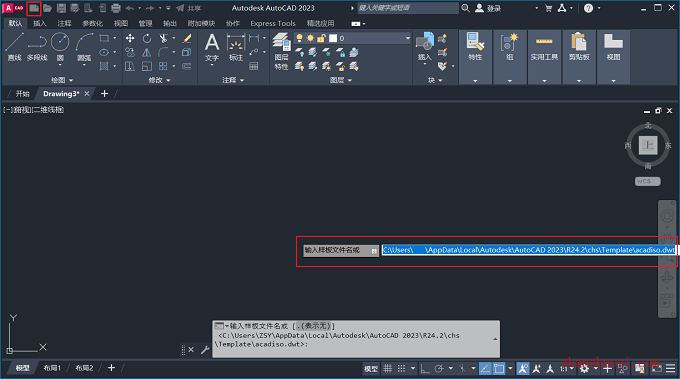The width and height of the screenshot is (680, 379).
Task: Switch to the Insert (插入) ribbon tab
Action: click(x=39, y=23)
